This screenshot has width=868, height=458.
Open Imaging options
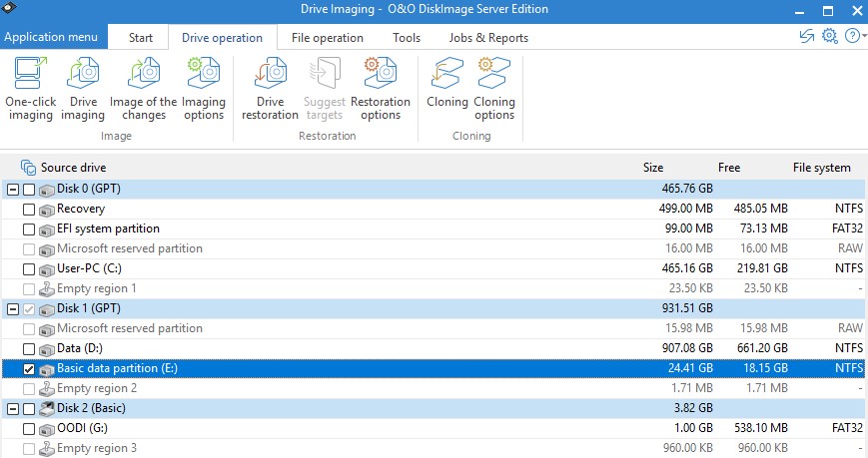[204, 89]
